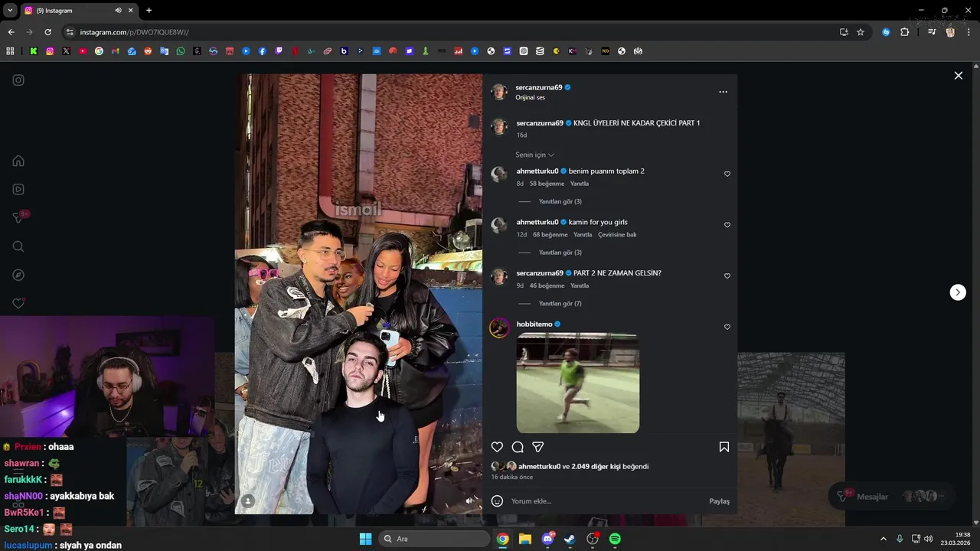Open Steam from the taskbar
The height and width of the screenshot is (551, 980).
coord(570,539)
